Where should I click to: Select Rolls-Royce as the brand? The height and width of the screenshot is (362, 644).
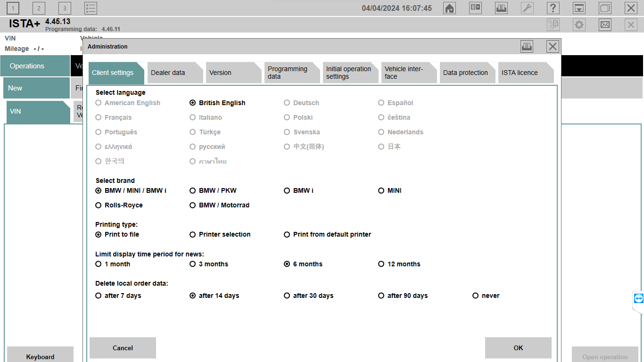click(98, 205)
